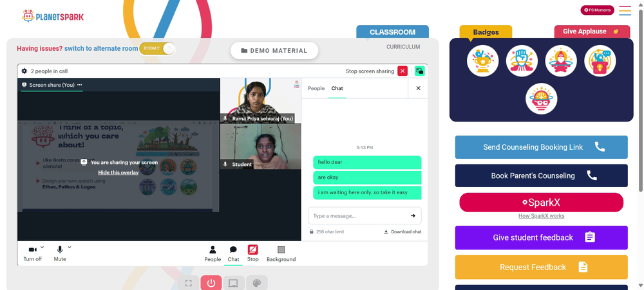
Task: Click Send Counseling Booking Link button
Action: pyautogui.click(x=542, y=147)
